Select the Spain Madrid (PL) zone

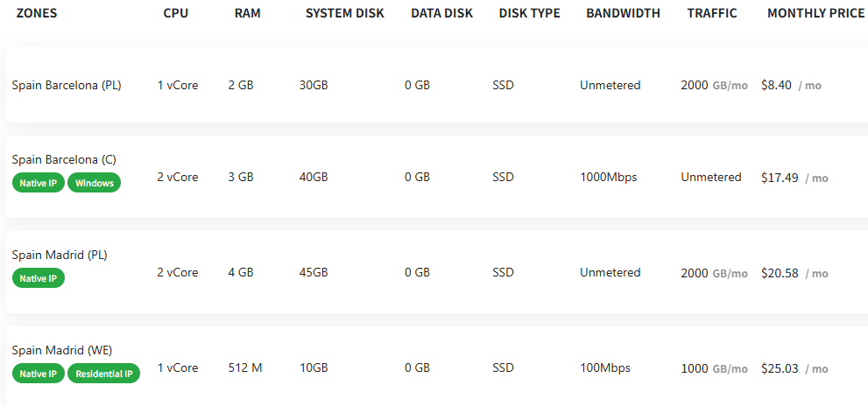coord(60,255)
